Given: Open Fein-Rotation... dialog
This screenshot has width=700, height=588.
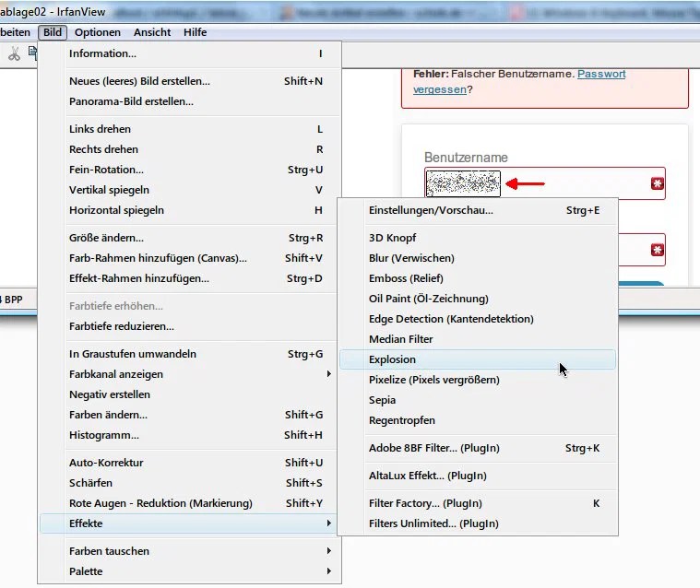Looking at the screenshot, I should [x=190, y=170].
